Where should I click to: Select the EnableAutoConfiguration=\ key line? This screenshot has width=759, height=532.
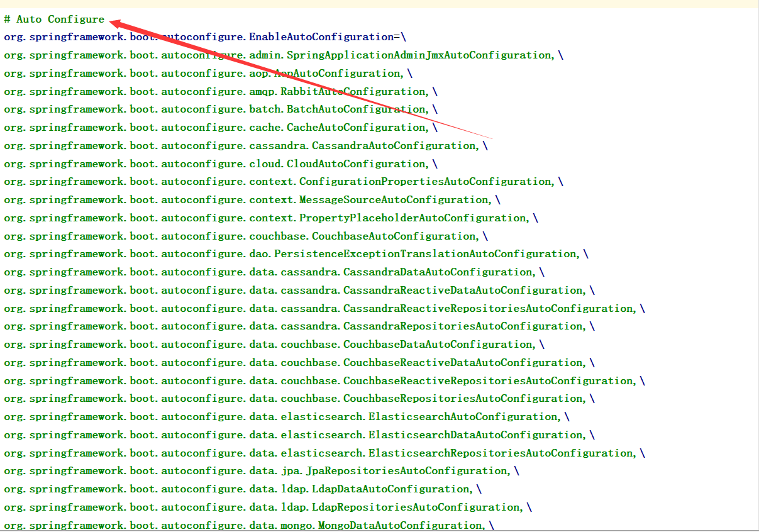point(205,37)
